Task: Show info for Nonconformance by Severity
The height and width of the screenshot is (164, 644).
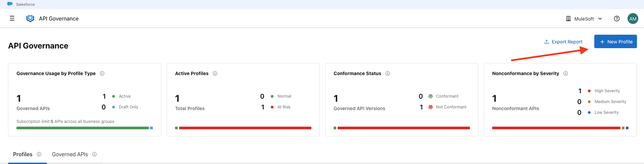Action: pos(566,73)
